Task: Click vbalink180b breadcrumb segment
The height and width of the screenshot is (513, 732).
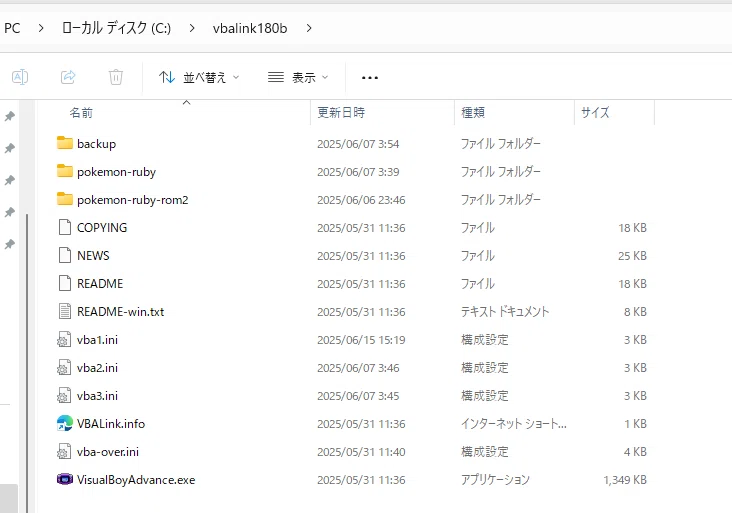Action: tap(250, 28)
